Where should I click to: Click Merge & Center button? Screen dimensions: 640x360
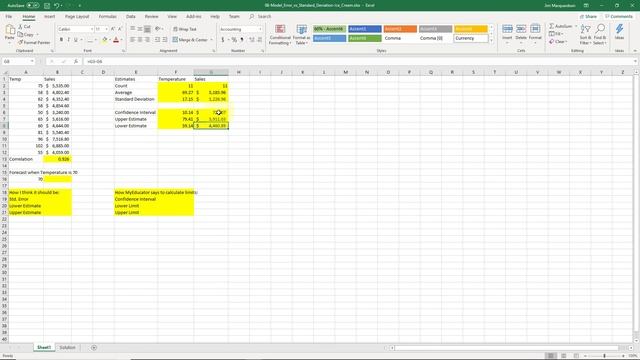tap(190, 40)
